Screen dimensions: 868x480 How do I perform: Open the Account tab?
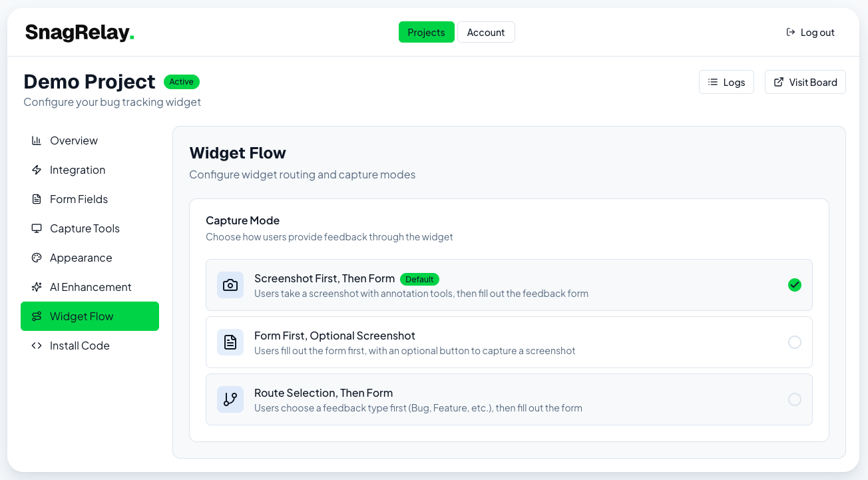pyautogui.click(x=486, y=32)
